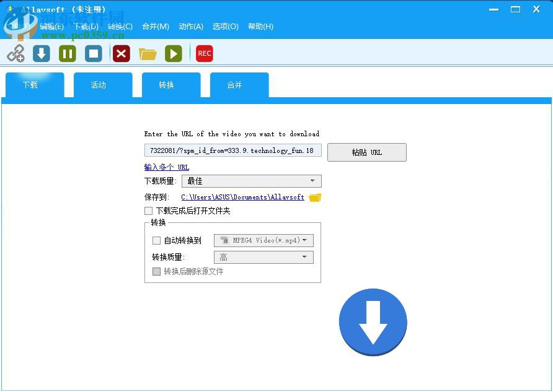Select the add URL link icon
Viewport: 553px width, 392px height.
[15, 53]
